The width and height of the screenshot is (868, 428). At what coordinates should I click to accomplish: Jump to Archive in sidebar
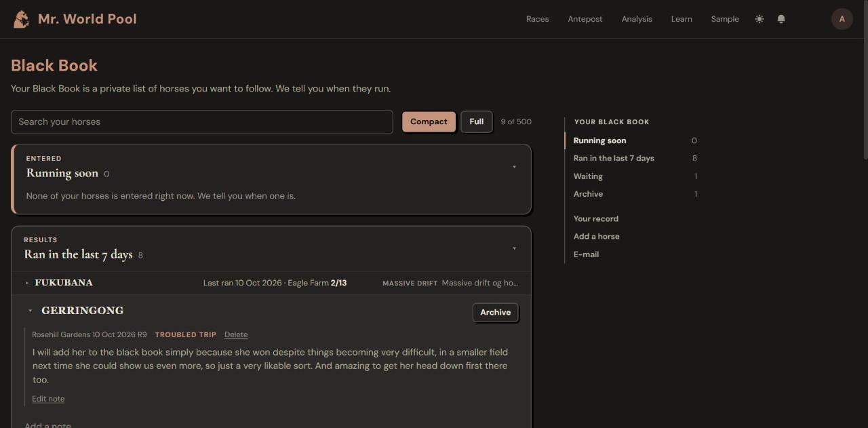tap(588, 194)
